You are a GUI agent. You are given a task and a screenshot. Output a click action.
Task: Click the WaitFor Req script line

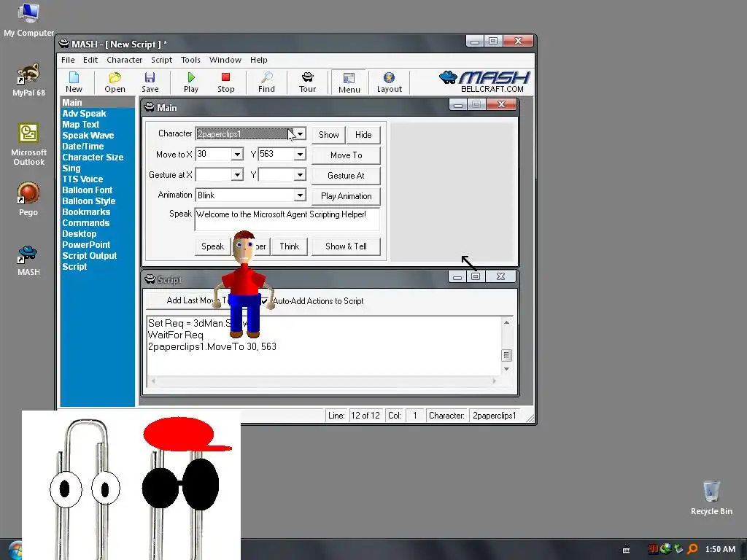point(175,335)
